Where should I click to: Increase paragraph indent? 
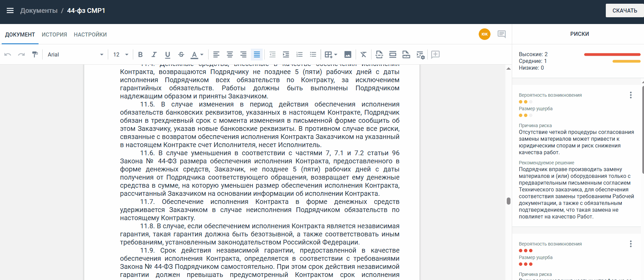point(286,54)
